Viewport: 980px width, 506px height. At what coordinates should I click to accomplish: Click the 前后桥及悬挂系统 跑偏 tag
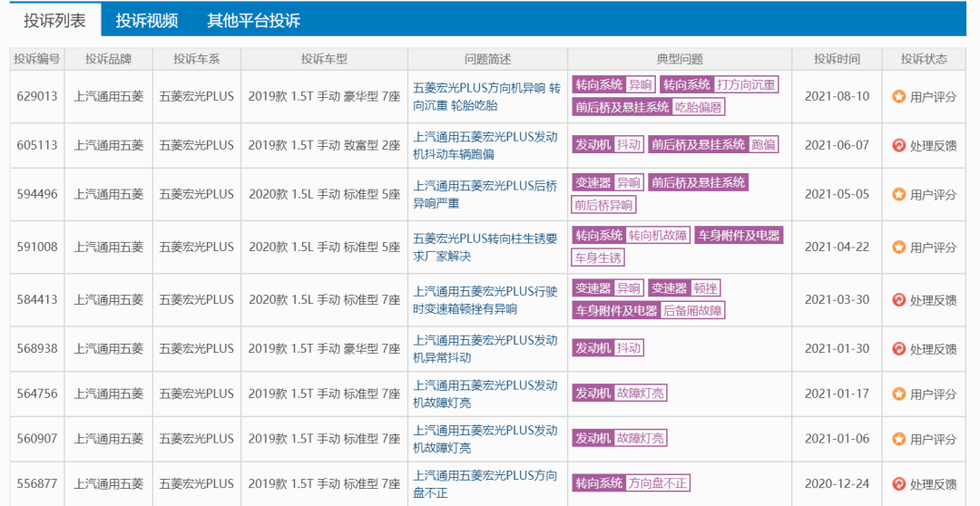(x=713, y=145)
